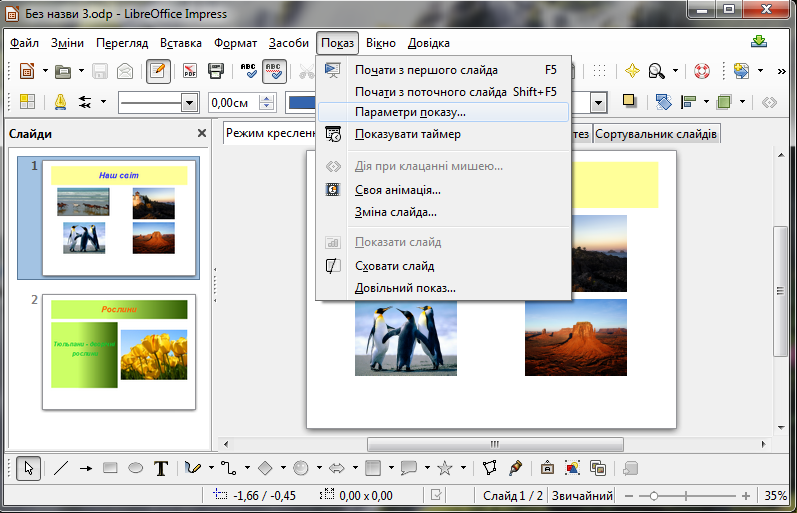The image size is (797, 513).
Task: Click the blue line color swatch
Action: pos(302,103)
